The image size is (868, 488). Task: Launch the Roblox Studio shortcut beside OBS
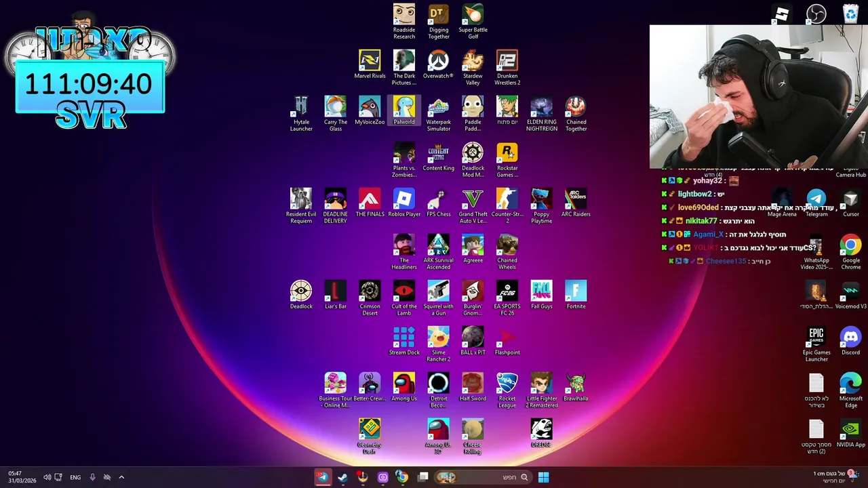782,14
